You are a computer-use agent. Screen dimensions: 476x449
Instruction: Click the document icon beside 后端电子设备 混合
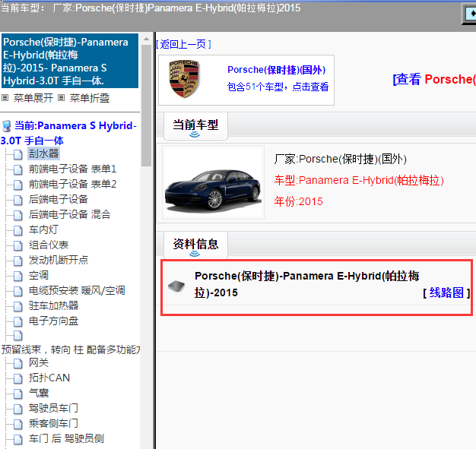[18, 215]
